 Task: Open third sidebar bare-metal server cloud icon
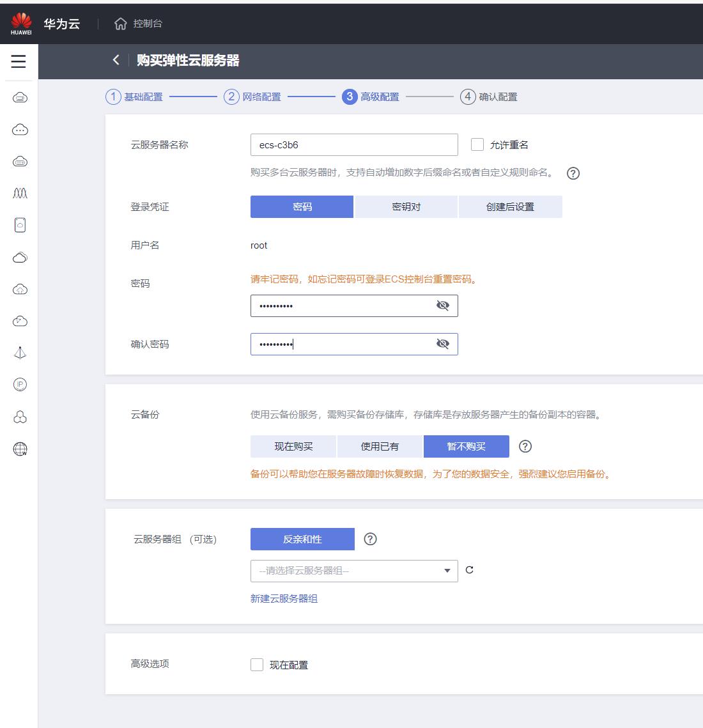pyautogui.click(x=20, y=162)
